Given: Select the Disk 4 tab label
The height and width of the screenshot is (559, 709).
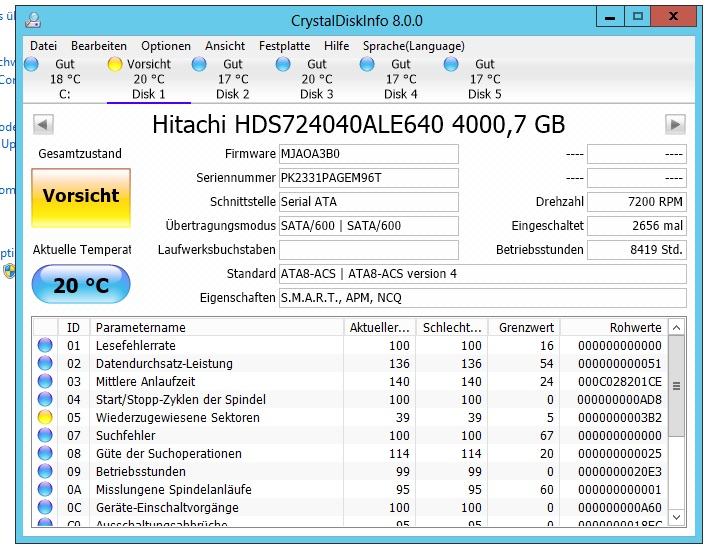Looking at the screenshot, I should tap(400, 94).
